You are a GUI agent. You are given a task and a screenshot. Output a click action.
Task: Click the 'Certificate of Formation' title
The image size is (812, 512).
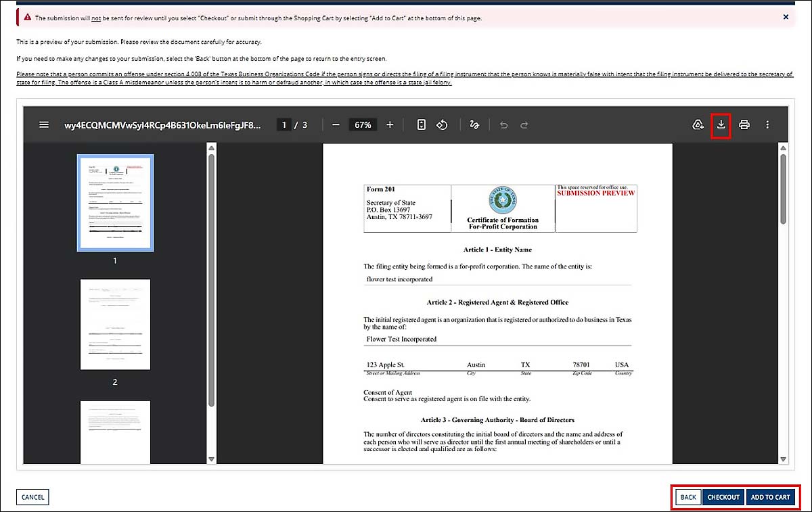click(503, 220)
